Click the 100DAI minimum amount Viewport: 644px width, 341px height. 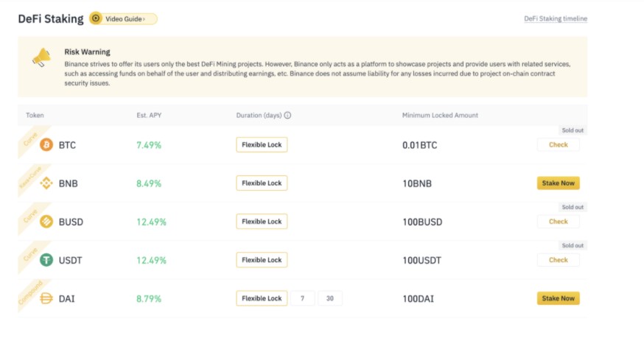click(x=418, y=299)
